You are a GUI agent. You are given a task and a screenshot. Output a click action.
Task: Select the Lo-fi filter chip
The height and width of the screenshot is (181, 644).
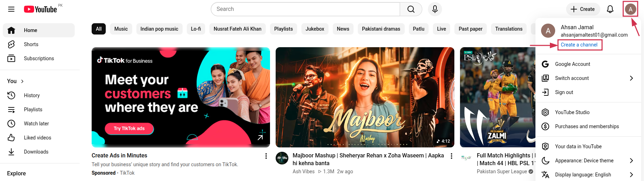click(196, 29)
